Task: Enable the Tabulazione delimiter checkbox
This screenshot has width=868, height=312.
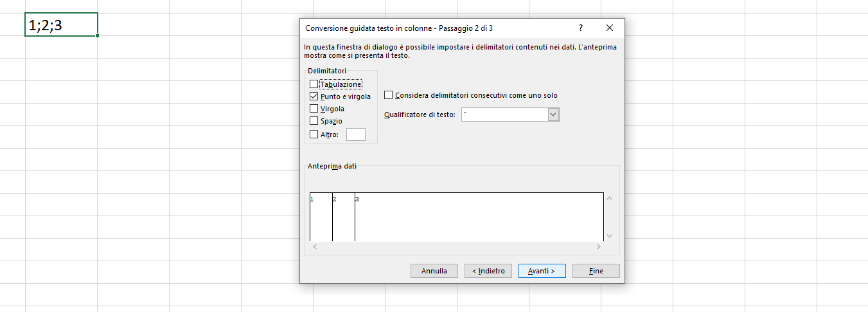Action: pyautogui.click(x=314, y=84)
